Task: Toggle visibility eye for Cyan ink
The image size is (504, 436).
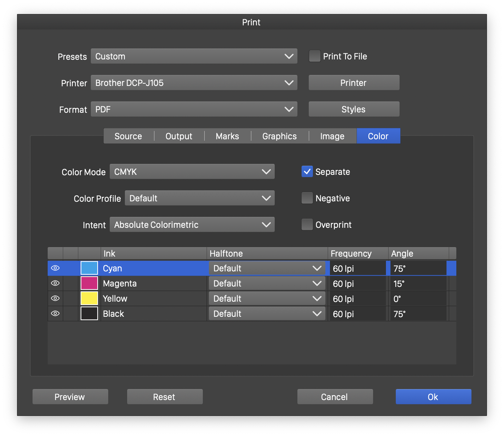Action: pos(55,268)
